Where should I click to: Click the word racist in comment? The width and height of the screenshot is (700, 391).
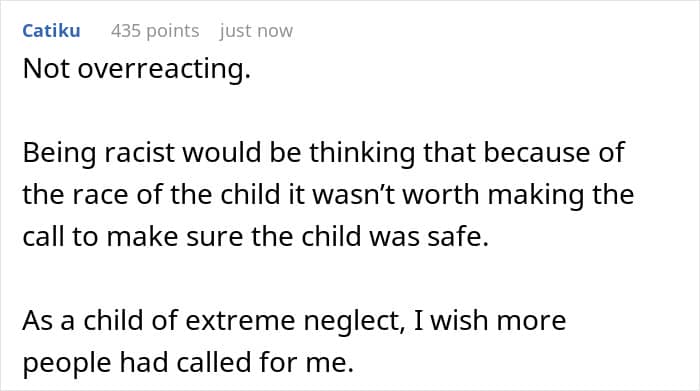pos(140,153)
